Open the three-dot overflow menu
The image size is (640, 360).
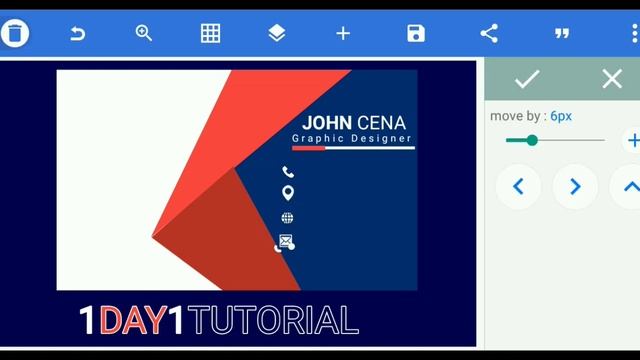coord(634,33)
